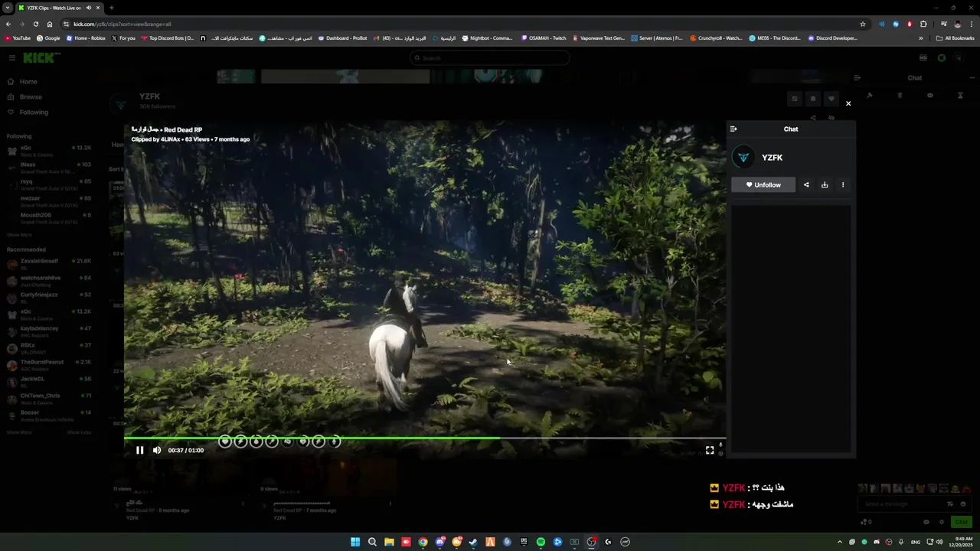Open the YouTube bookmark
Screen dimensions: 980x551
(18, 38)
